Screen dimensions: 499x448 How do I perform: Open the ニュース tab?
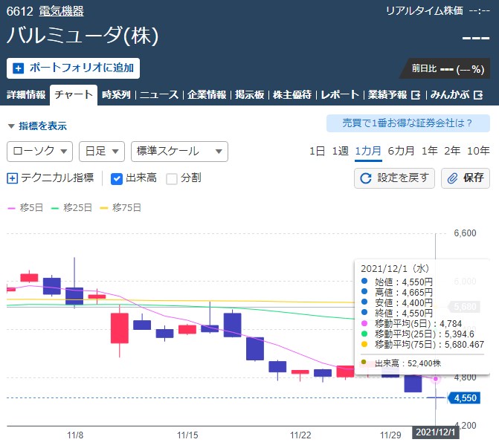pyautogui.click(x=159, y=95)
